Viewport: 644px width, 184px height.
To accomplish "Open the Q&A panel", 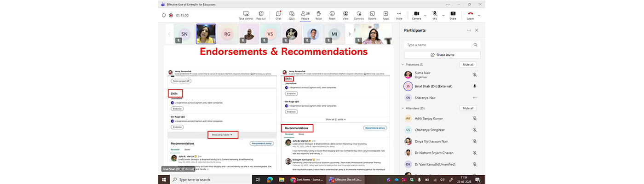I will point(292,15).
